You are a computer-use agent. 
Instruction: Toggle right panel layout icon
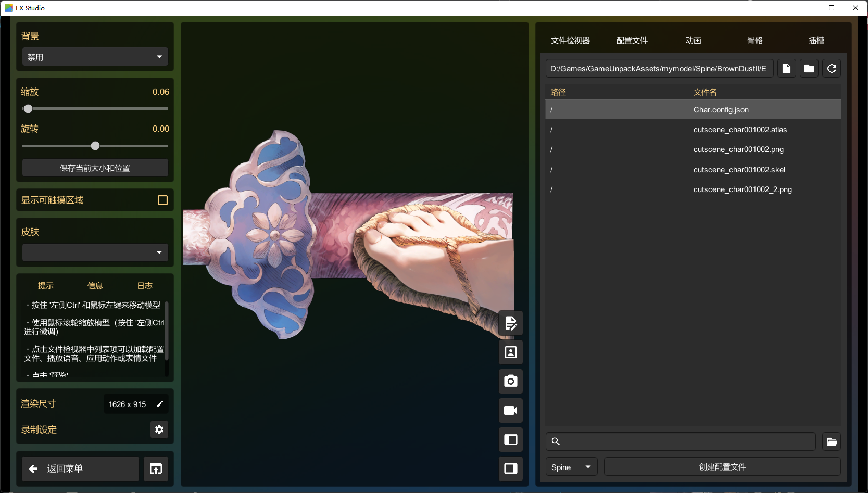(x=511, y=469)
